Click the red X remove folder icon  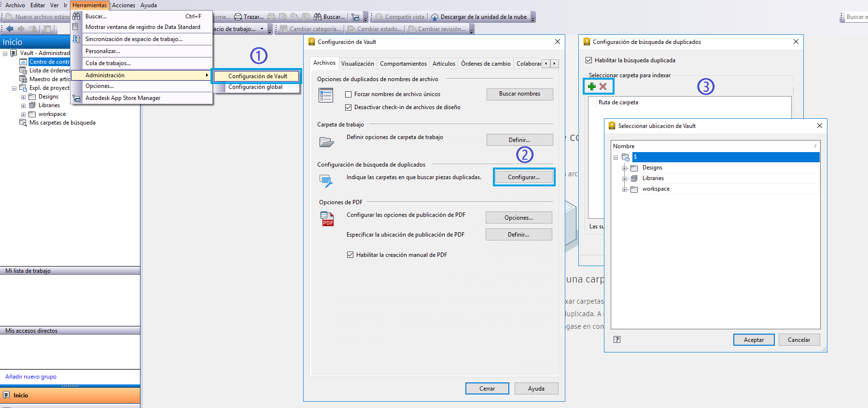(603, 86)
